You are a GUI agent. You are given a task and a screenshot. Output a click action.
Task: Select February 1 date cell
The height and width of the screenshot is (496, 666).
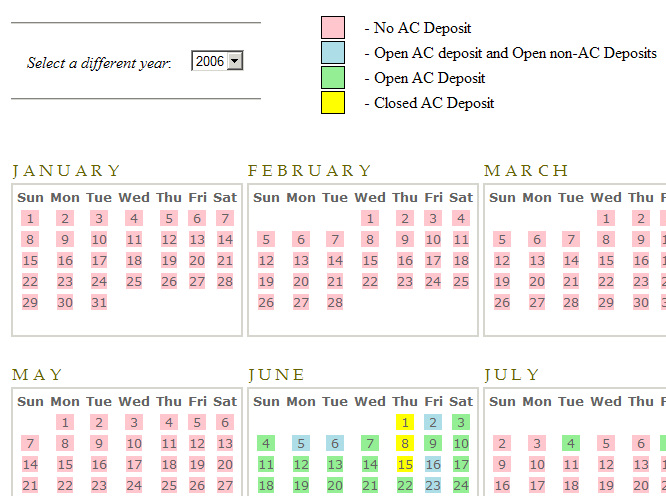pyautogui.click(x=370, y=219)
